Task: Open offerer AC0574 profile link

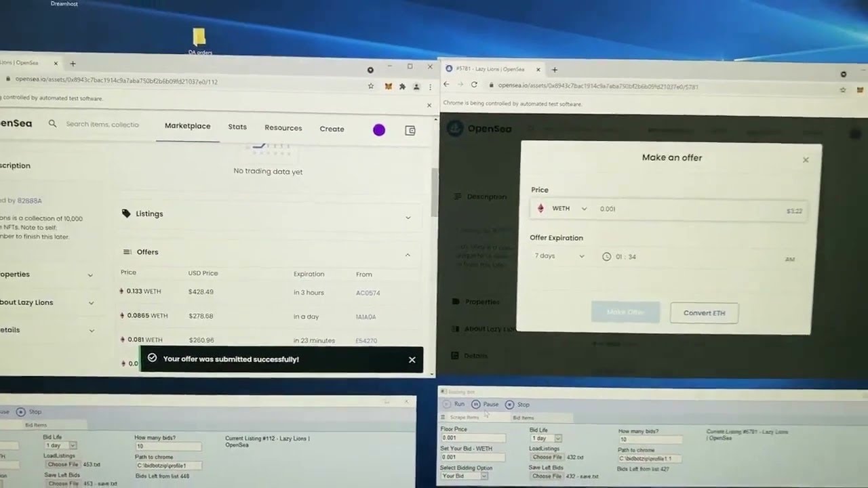Action: coord(368,293)
